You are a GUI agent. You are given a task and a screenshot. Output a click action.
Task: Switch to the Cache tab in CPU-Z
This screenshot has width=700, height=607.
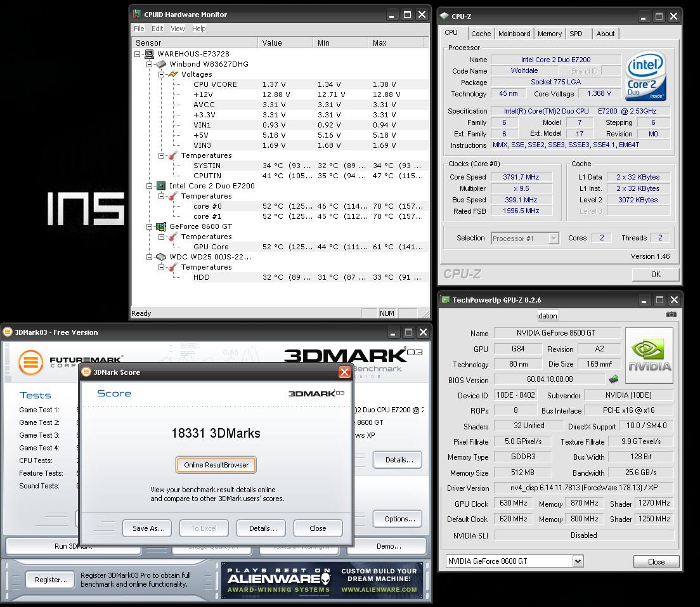pyautogui.click(x=481, y=34)
